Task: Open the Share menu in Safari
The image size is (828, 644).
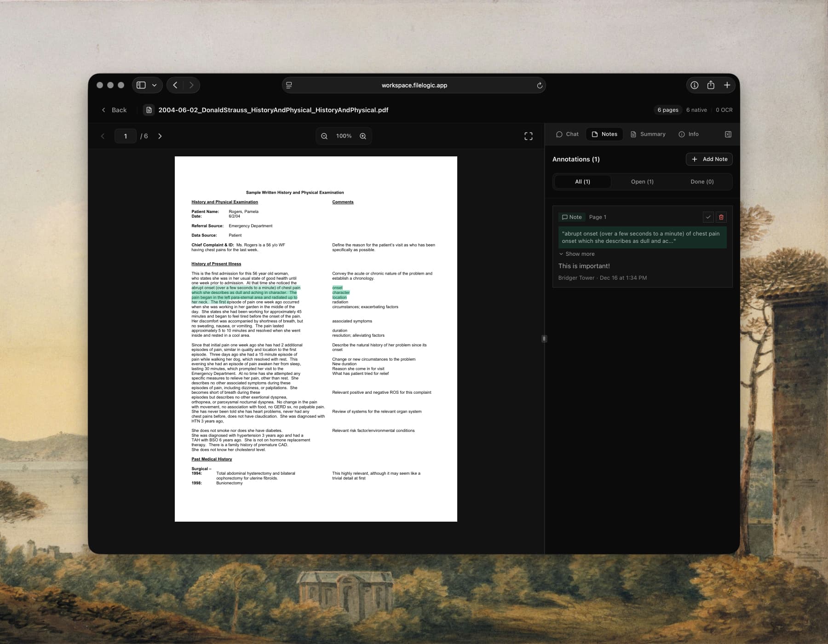Action: 710,85
